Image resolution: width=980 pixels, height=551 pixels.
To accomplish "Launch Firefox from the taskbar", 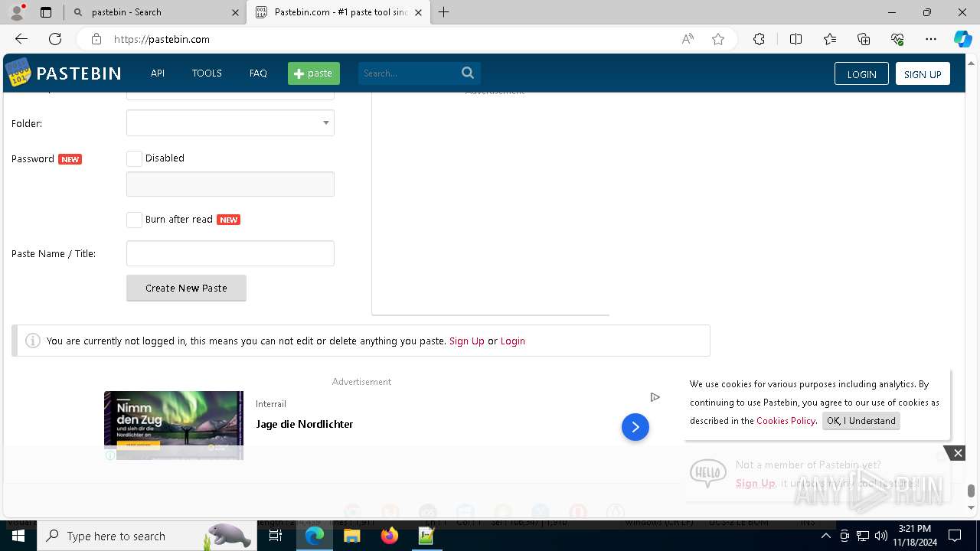I will click(x=390, y=536).
